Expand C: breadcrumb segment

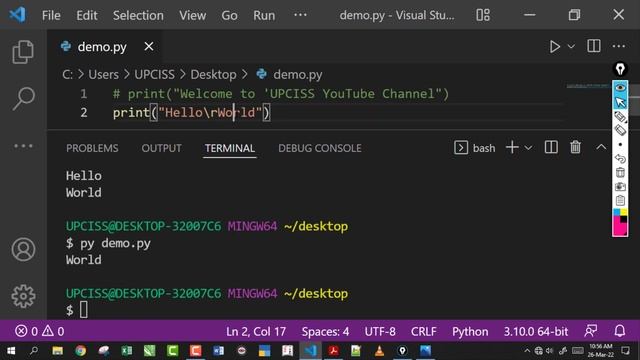(68, 75)
